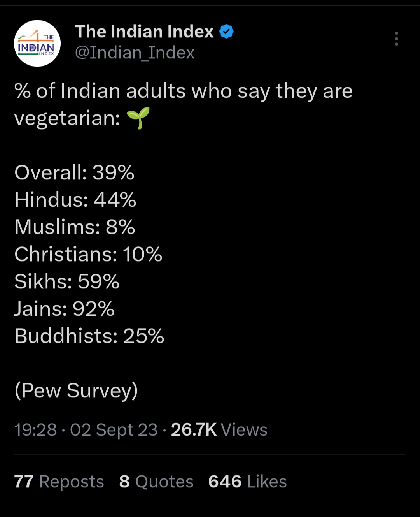The image size is (420, 517).
Task: Open The Indian Index profile avatar
Action: pos(37,43)
